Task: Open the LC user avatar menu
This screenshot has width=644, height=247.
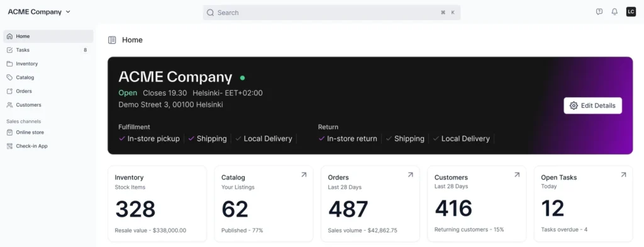Action: click(631, 12)
